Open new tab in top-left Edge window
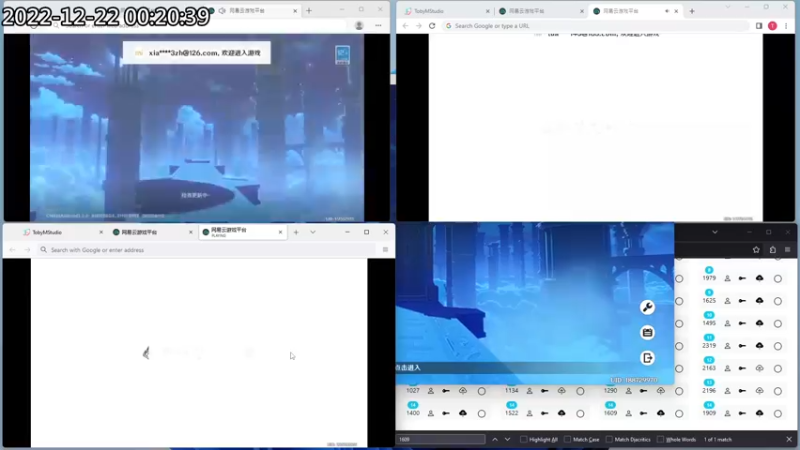 [309, 10]
